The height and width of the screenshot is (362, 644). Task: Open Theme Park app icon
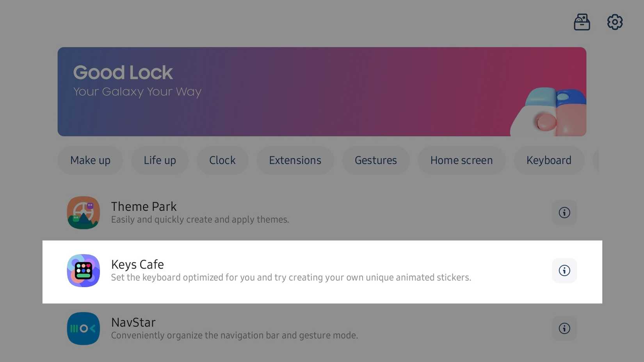tap(84, 213)
